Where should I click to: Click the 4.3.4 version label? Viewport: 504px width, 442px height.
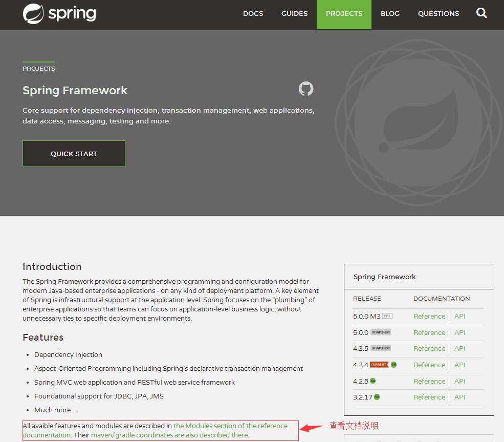coord(361,365)
